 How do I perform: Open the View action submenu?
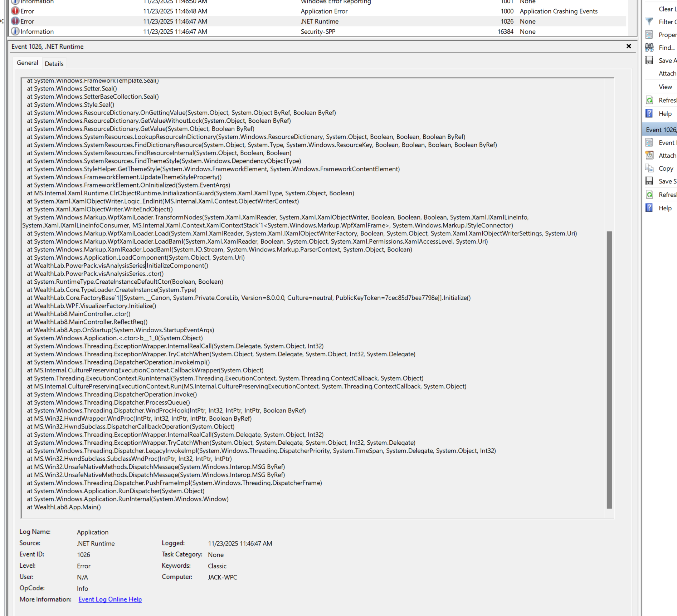[x=665, y=87]
